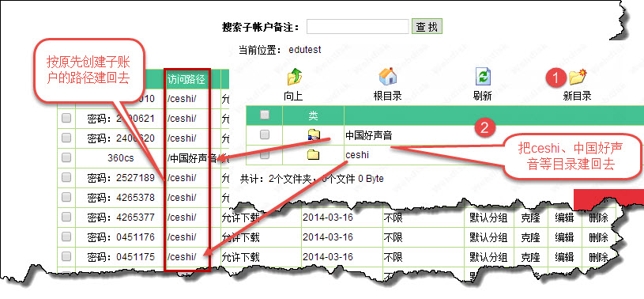The height and width of the screenshot is (299, 644).
Task: Click the 查找 search button
Action: click(x=427, y=27)
